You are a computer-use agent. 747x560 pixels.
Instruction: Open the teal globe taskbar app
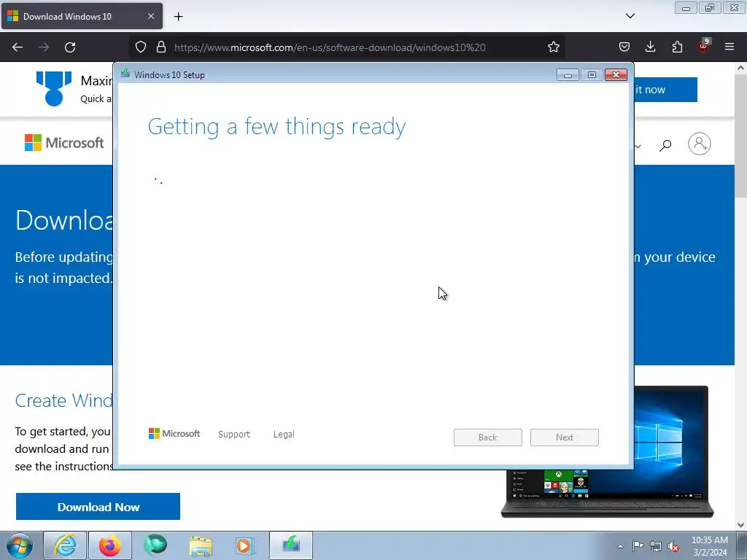(155, 545)
